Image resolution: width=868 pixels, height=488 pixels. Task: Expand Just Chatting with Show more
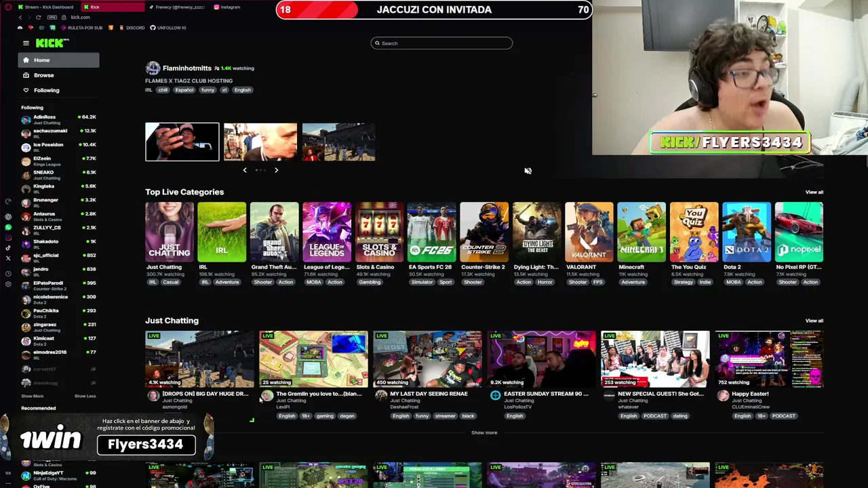click(484, 432)
